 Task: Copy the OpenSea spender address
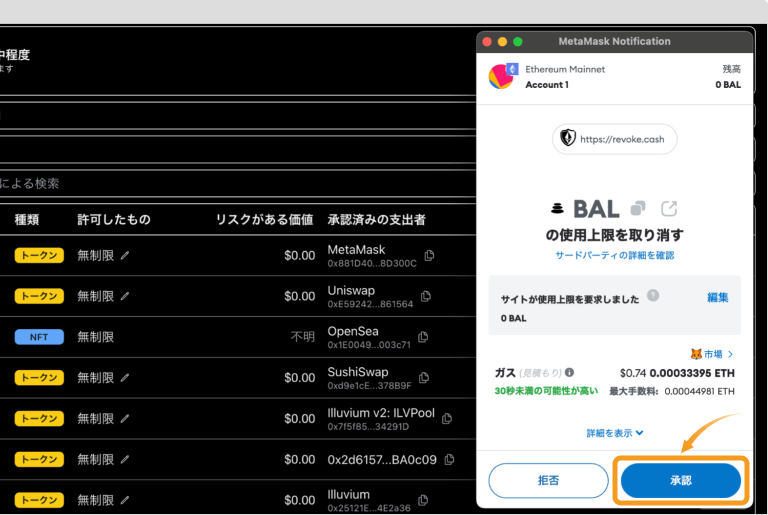coord(423,337)
